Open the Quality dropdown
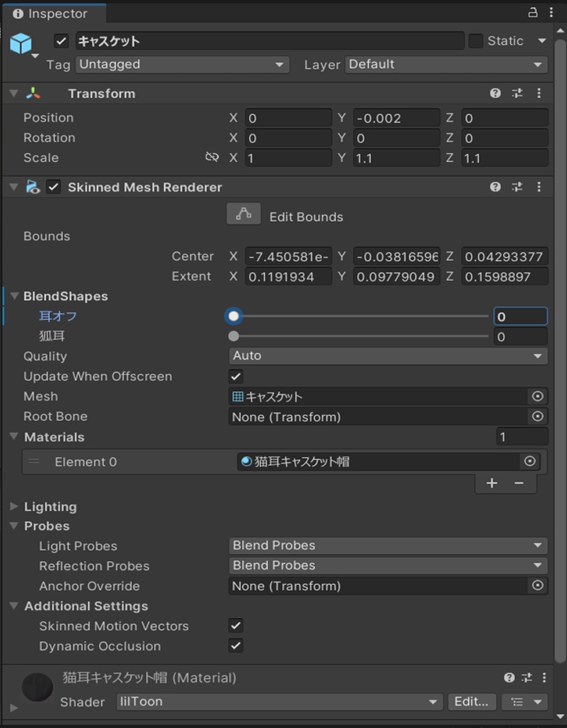 tap(388, 355)
